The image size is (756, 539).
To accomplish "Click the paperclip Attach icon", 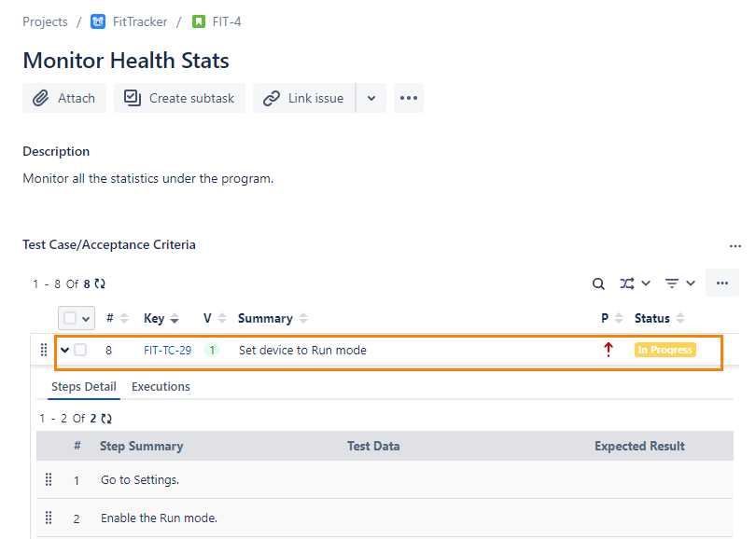I will click(x=43, y=98).
